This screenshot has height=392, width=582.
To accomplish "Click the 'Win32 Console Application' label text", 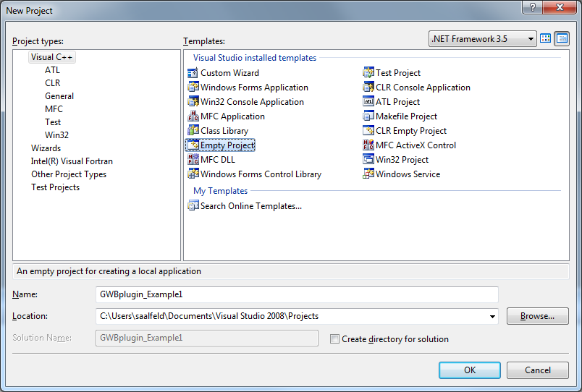I will click(x=252, y=102).
